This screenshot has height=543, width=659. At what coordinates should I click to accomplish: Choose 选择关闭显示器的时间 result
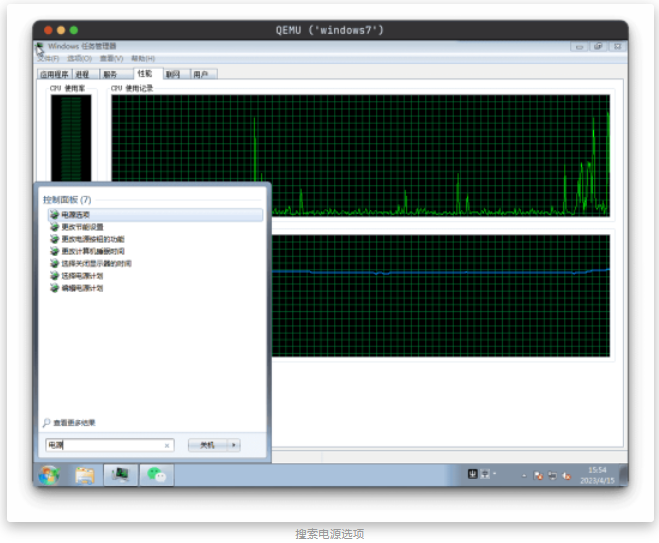(96, 263)
